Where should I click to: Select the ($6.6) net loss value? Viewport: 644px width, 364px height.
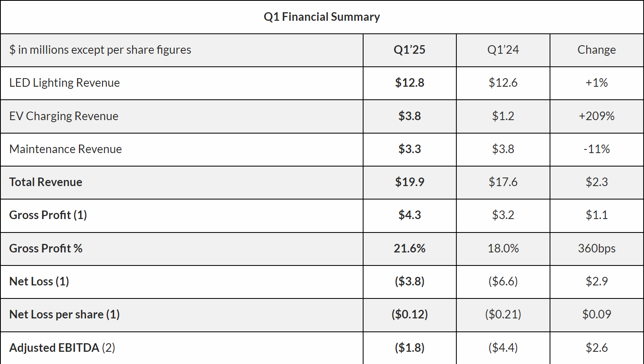503,281
